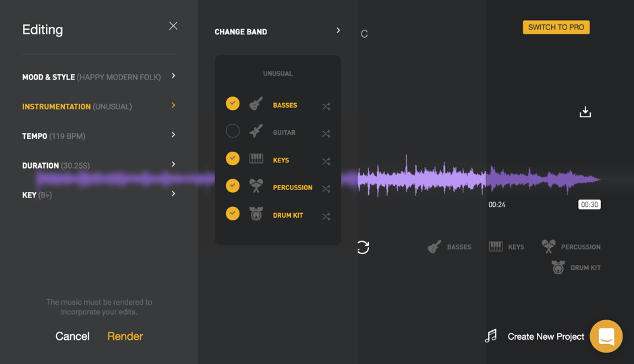
Task: Click the Keys label in band list
Action: tap(281, 160)
